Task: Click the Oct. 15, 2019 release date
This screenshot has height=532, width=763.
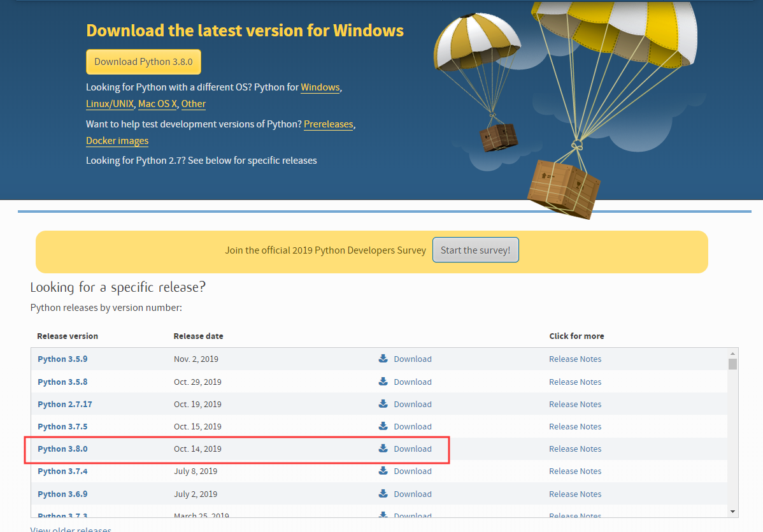Action: 197,427
